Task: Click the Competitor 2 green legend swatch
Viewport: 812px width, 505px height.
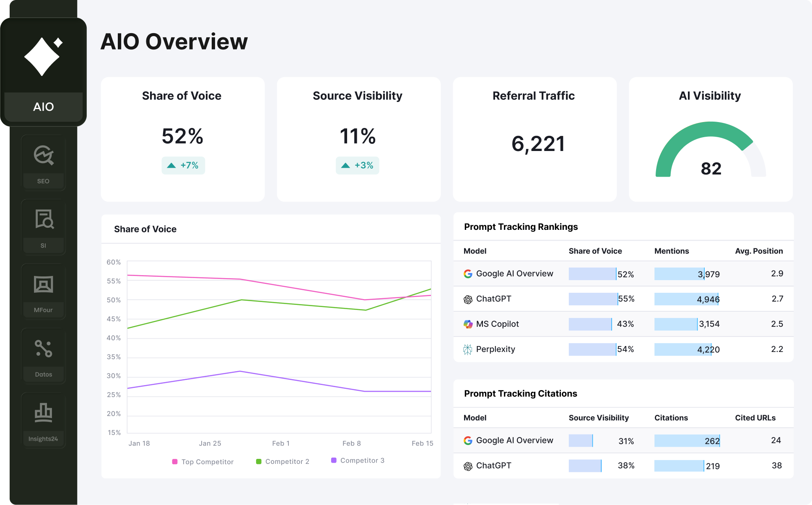Action: pyautogui.click(x=259, y=461)
